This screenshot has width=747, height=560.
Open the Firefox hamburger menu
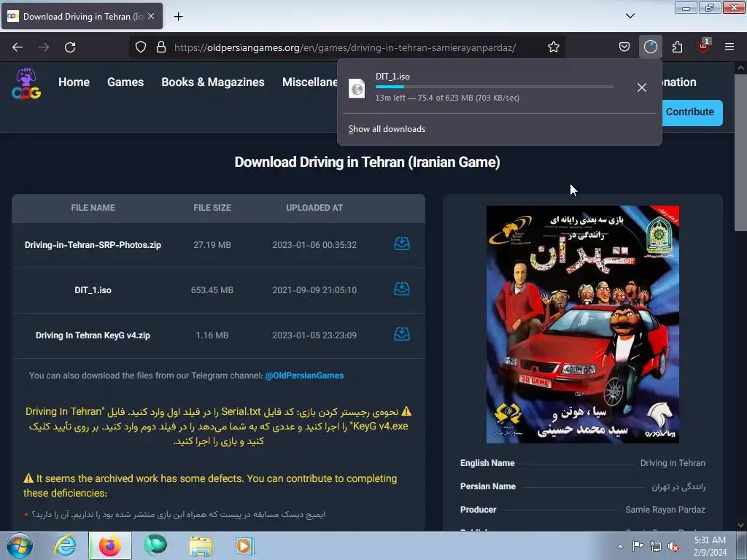click(x=729, y=47)
